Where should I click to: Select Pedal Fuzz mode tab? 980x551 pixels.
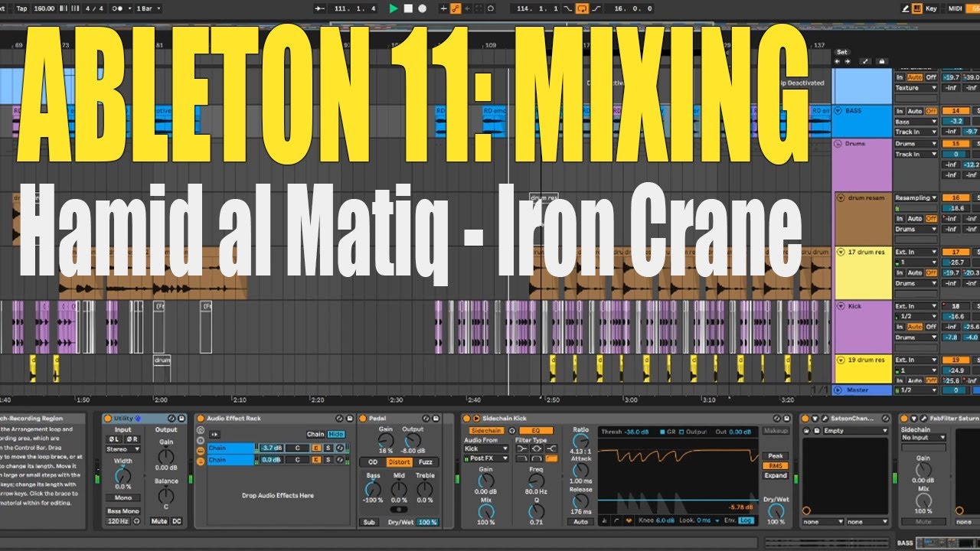(425, 462)
